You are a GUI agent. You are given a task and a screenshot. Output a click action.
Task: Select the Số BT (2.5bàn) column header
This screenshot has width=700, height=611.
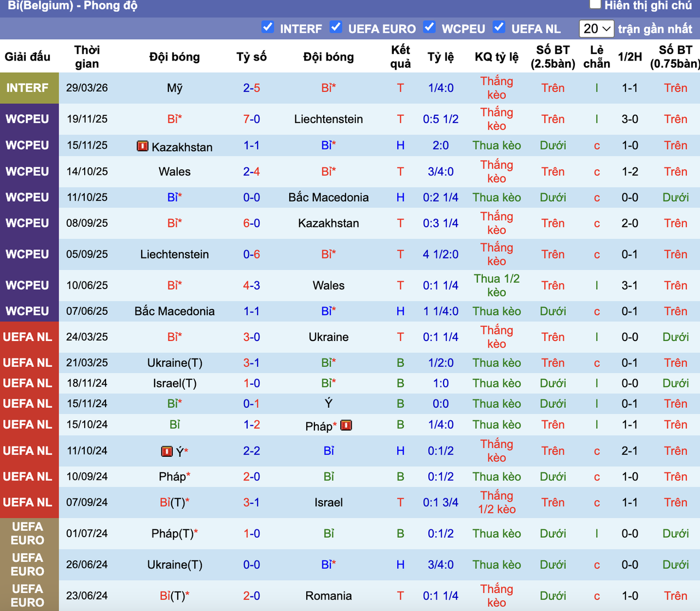[553, 57]
